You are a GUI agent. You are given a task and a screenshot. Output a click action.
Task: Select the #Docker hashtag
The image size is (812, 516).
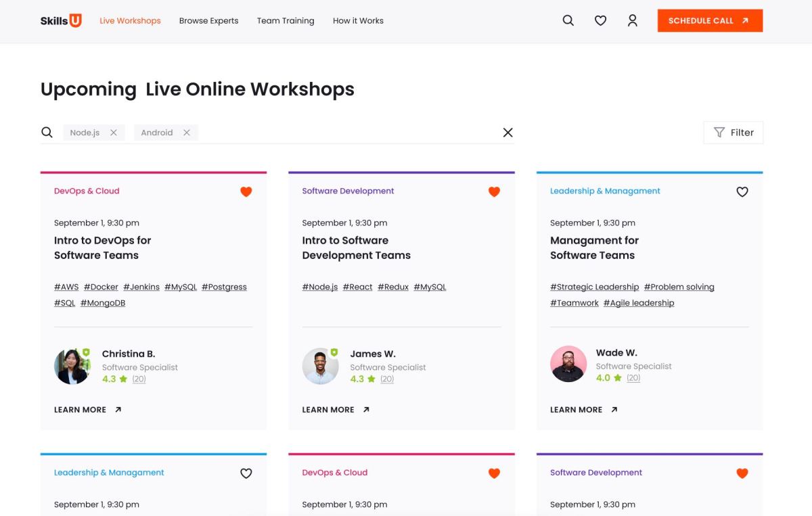(x=101, y=287)
